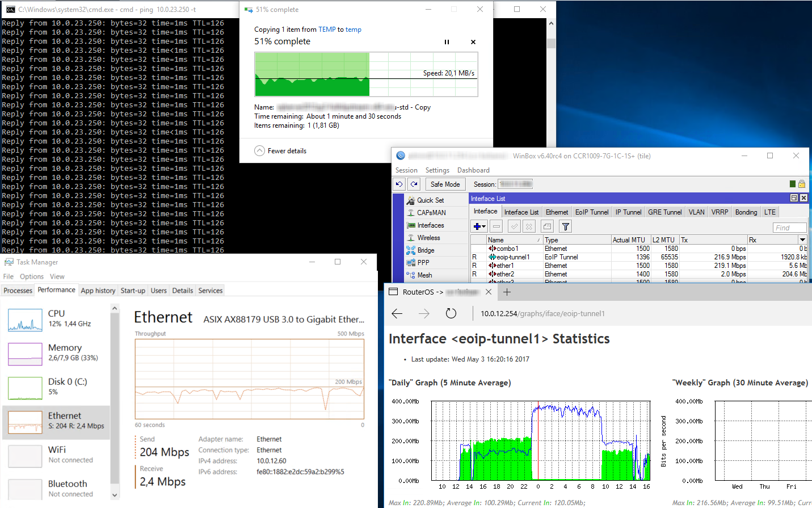This screenshot has height=508, width=812.
Task: Click the Enable checkmark toolbar button
Action: [514, 226]
